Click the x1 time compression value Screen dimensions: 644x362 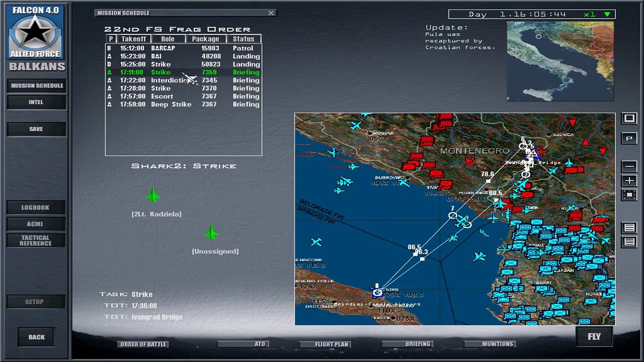click(590, 15)
